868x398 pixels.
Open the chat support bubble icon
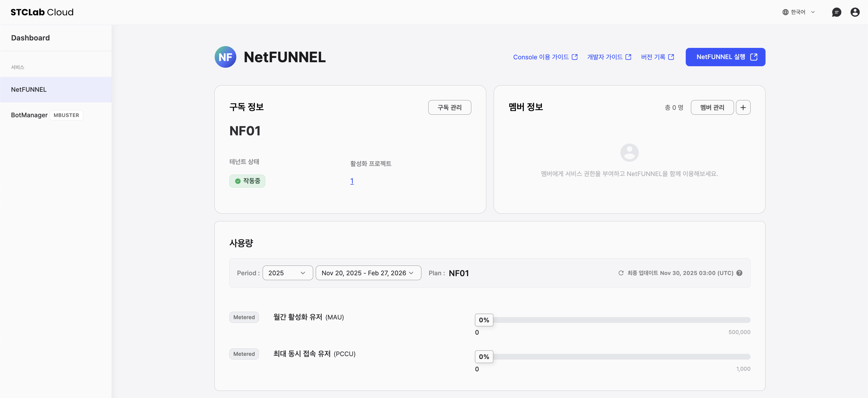click(837, 12)
